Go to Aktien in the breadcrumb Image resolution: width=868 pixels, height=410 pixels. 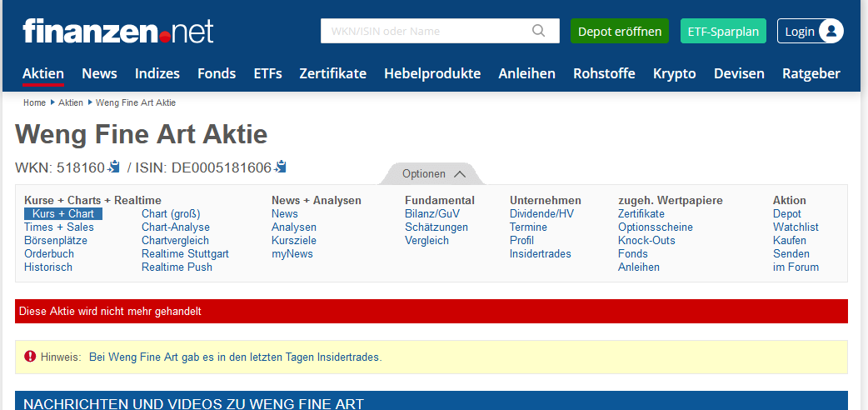point(71,102)
